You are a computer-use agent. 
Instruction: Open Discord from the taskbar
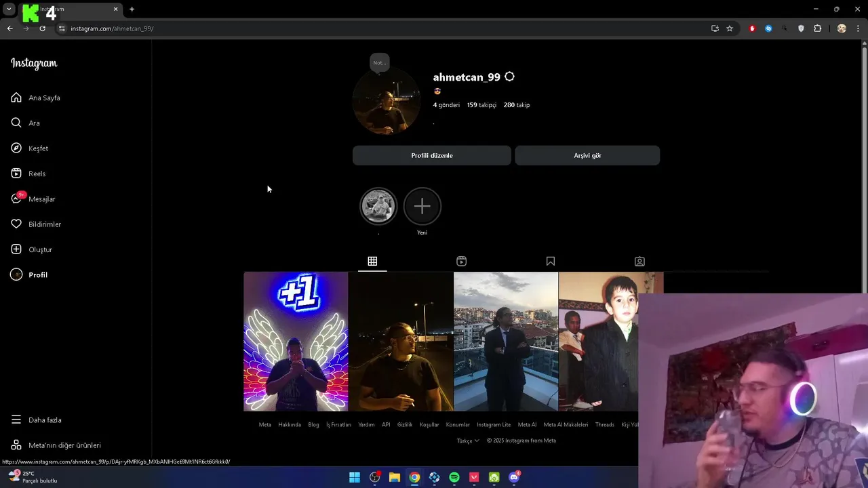click(x=514, y=477)
